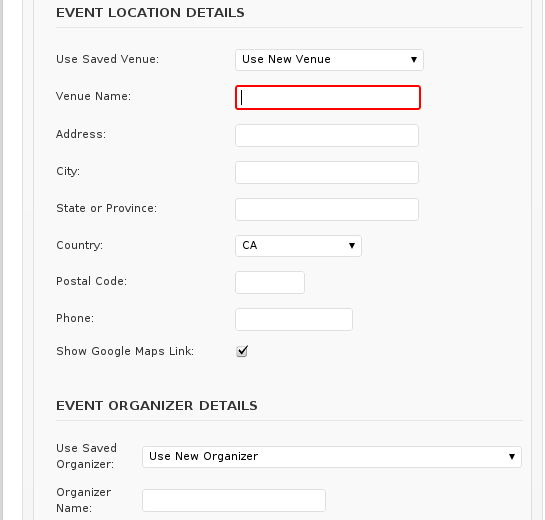Click the Use Saved Venue label
This screenshot has width=545, height=520.
pyautogui.click(x=107, y=59)
